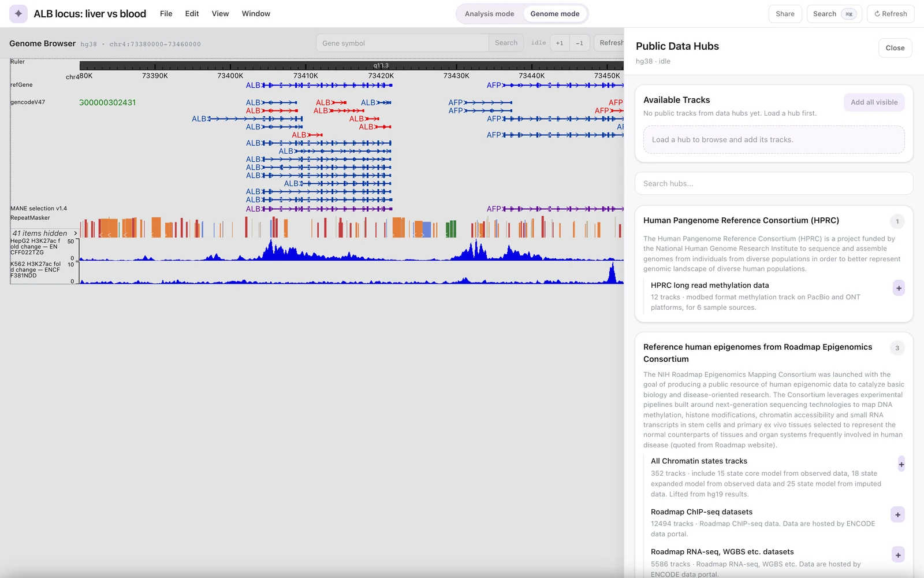This screenshot has width=924, height=578.
Task: Add Roadmap ChIP-seq datasets hub
Action: 898,514
